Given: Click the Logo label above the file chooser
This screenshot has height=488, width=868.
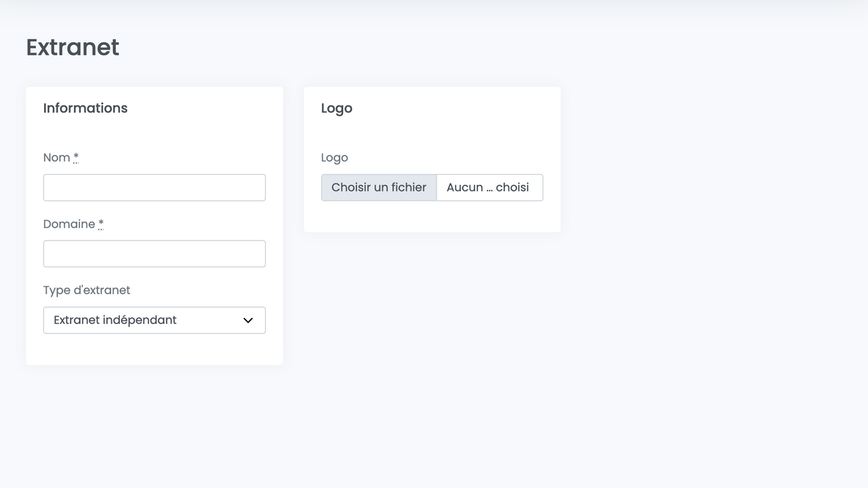Looking at the screenshot, I should (x=334, y=158).
